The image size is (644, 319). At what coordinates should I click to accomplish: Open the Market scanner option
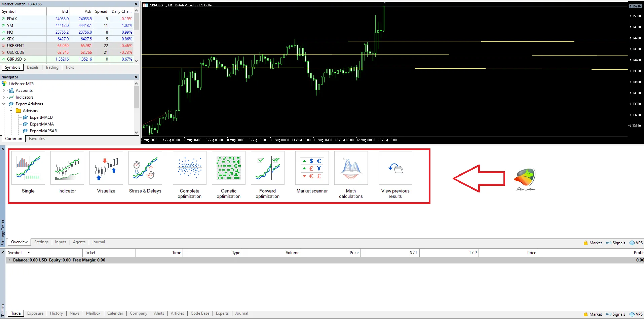(312, 168)
